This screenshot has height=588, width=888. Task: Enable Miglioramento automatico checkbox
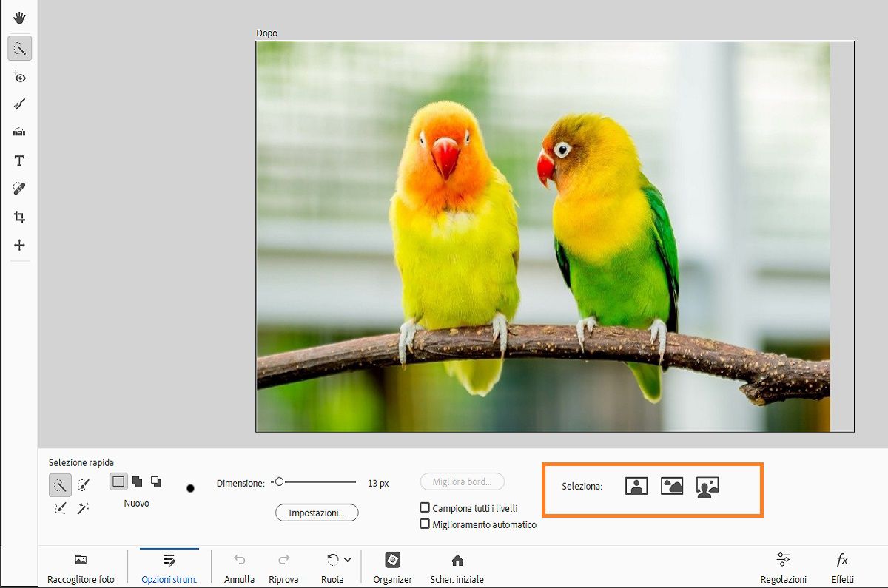pyautogui.click(x=425, y=524)
